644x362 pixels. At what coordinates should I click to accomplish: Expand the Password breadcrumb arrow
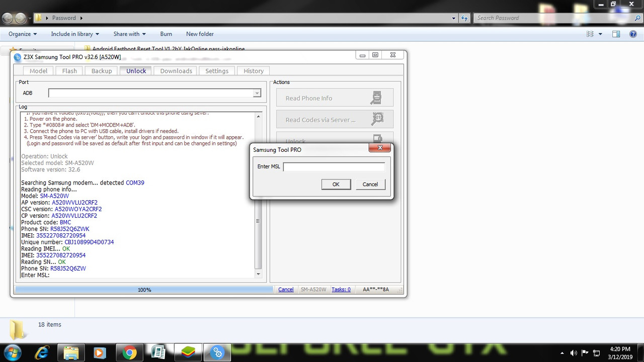pyautogui.click(x=81, y=18)
